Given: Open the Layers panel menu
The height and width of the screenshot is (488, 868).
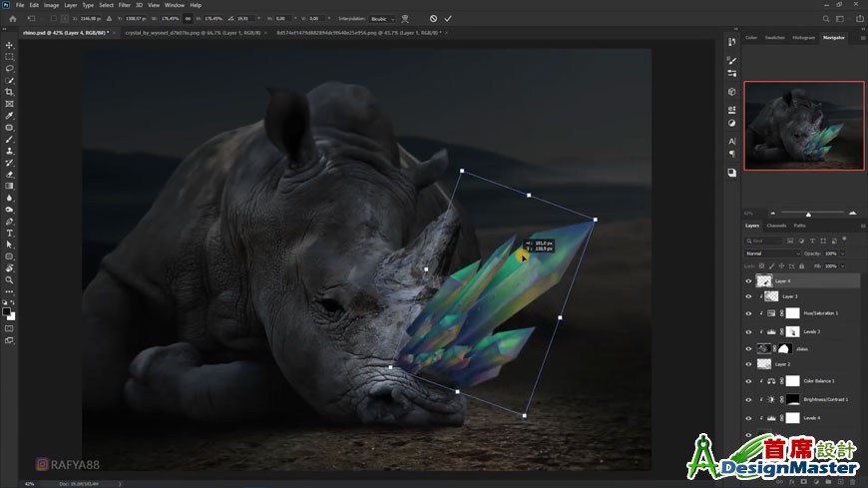Looking at the screenshot, I should click(x=862, y=226).
